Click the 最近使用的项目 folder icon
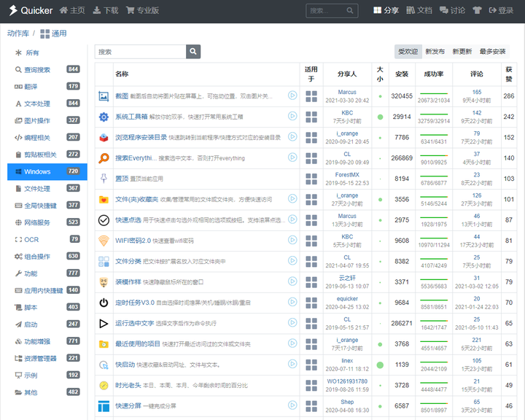Screen dimensions: 525x420 click(x=104, y=344)
